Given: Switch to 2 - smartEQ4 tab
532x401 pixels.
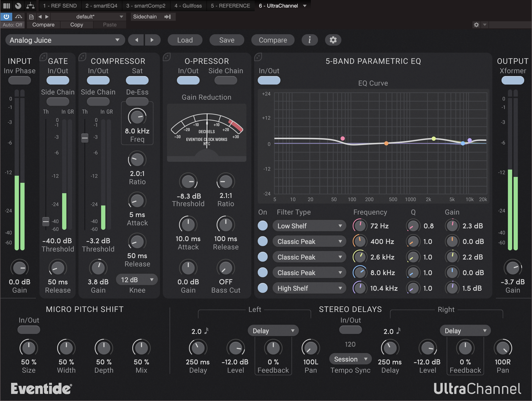Looking at the screenshot, I should click(x=101, y=5).
